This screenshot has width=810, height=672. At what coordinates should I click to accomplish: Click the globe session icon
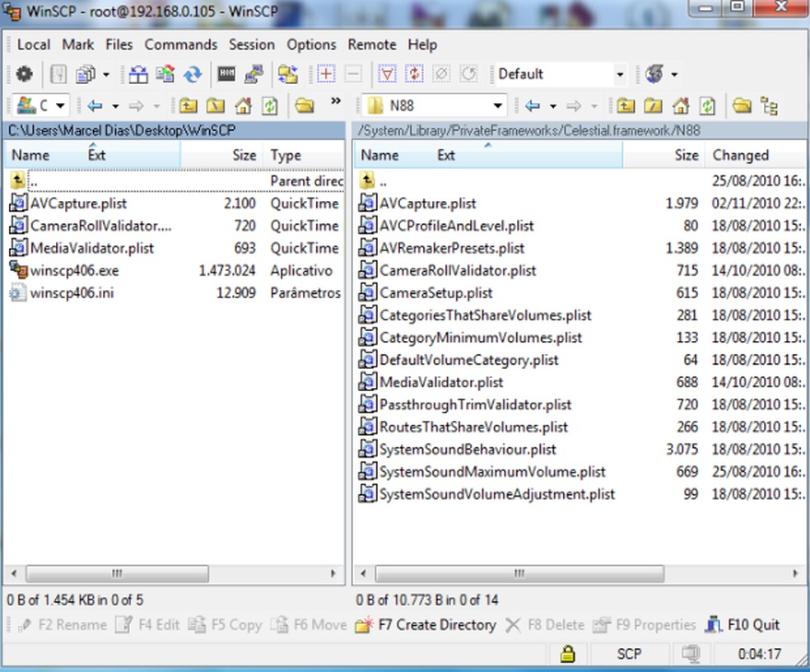pyautogui.click(x=654, y=74)
